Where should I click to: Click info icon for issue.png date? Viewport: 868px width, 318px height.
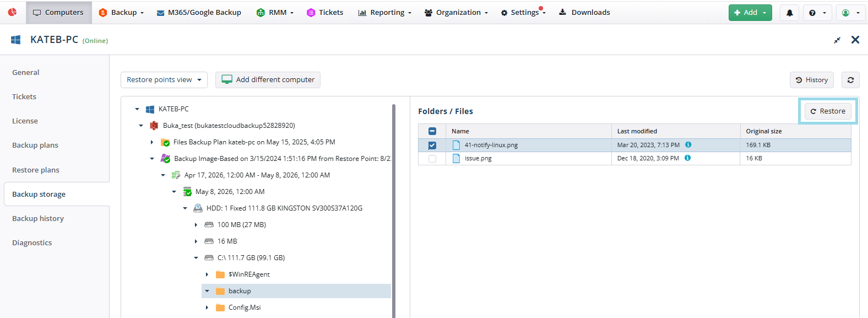coord(687,158)
